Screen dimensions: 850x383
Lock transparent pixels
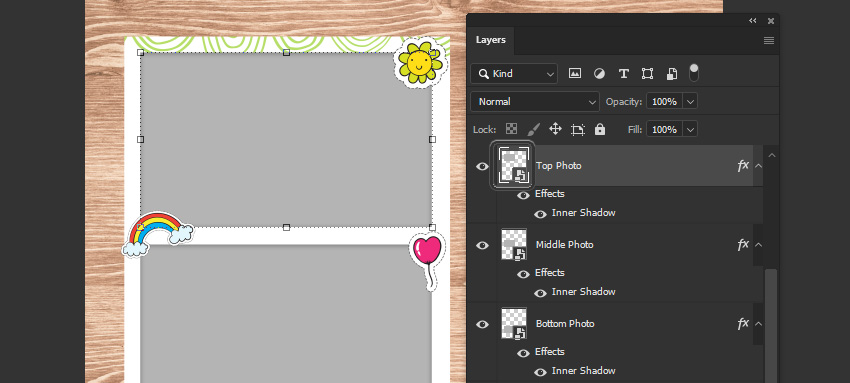coord(511,129)
